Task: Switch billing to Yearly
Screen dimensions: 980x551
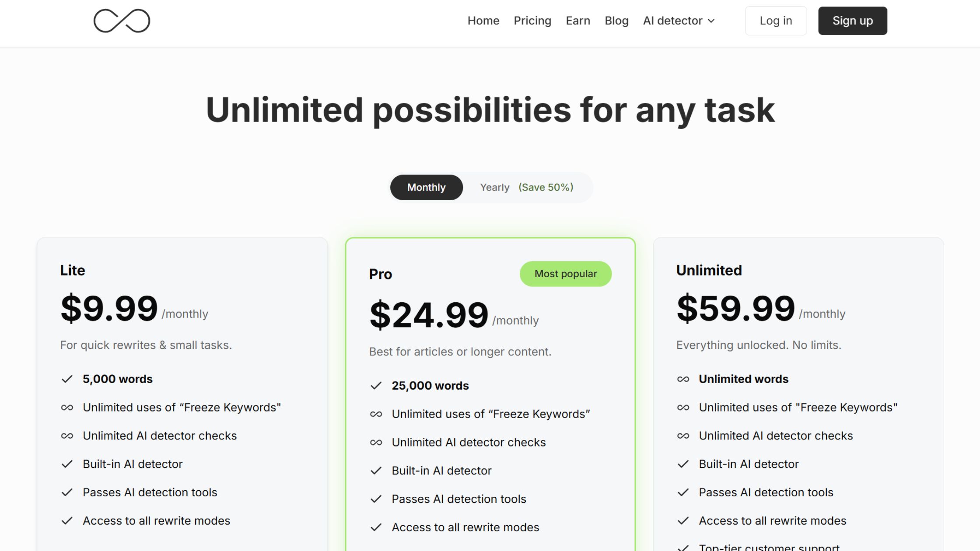Action: point(494,187)
